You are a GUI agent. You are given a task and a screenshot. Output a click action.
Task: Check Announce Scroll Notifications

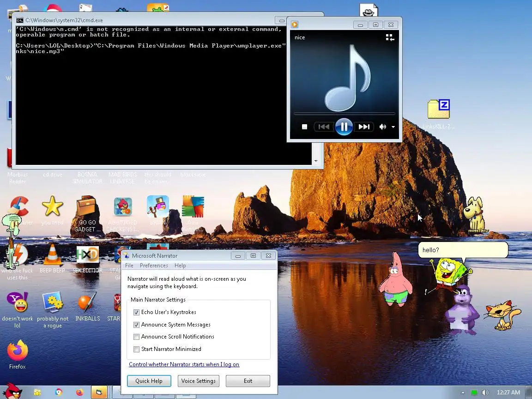click(x=136, y=337)
